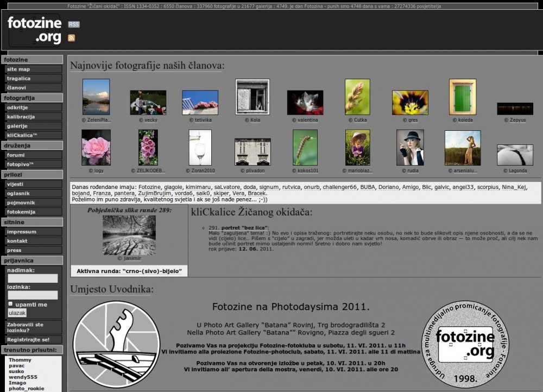Screen dimensions: 543x392
Task: Open Lagonda's black-and-white thumbnail
Action: coord(515,155)
